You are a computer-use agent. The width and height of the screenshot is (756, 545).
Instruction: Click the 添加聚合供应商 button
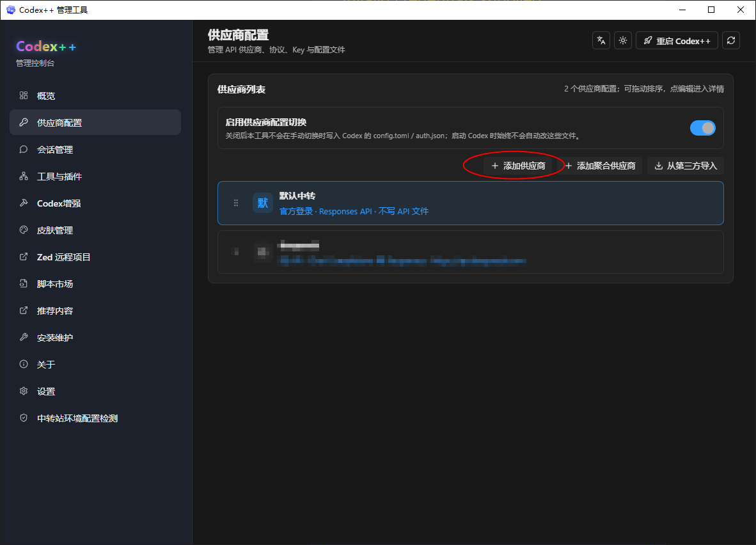click(601, 166)
